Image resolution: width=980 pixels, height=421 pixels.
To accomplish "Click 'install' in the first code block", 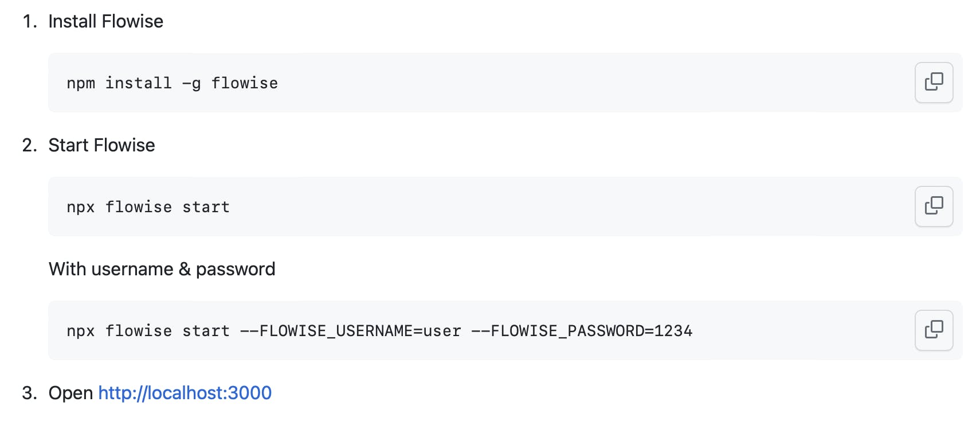I will point(138,83).
